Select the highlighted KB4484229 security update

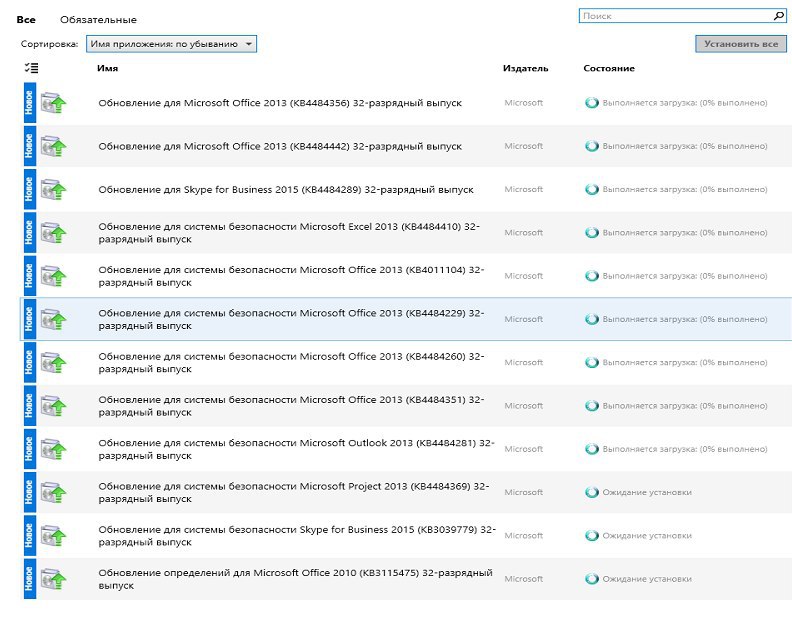pos(291,319)
